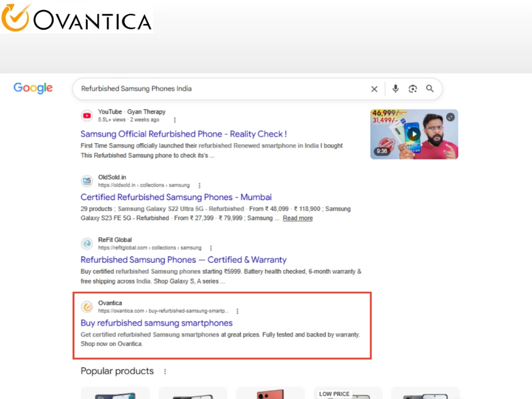The width and height of the screenshot is (532, 399).
Task: Click the 'Popular products' heading
Action: tap(117, 371)
